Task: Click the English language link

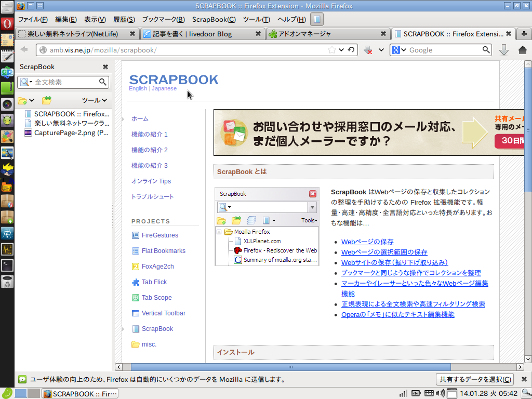Action: [138, 88]
